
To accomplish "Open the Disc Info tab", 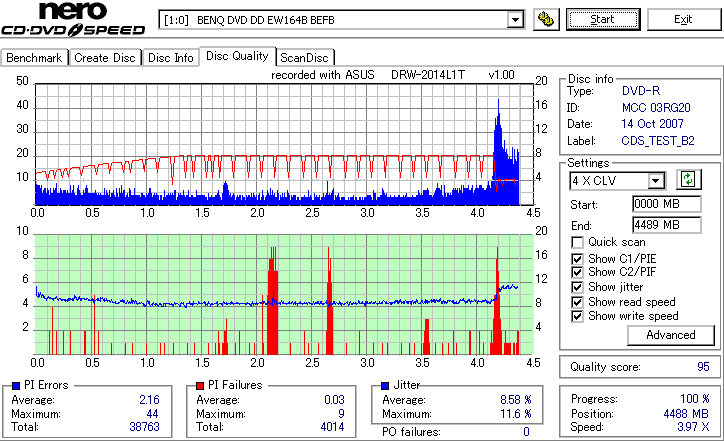I will pos(170,58).
